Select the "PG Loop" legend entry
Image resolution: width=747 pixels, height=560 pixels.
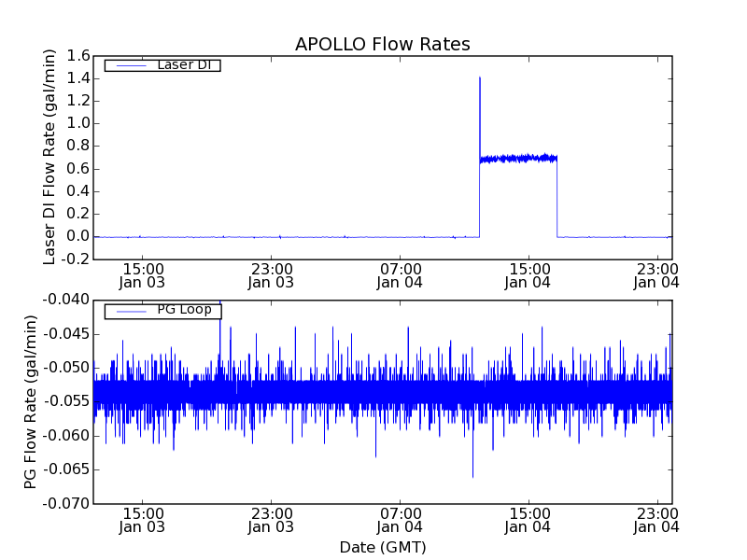click(162, 311)
